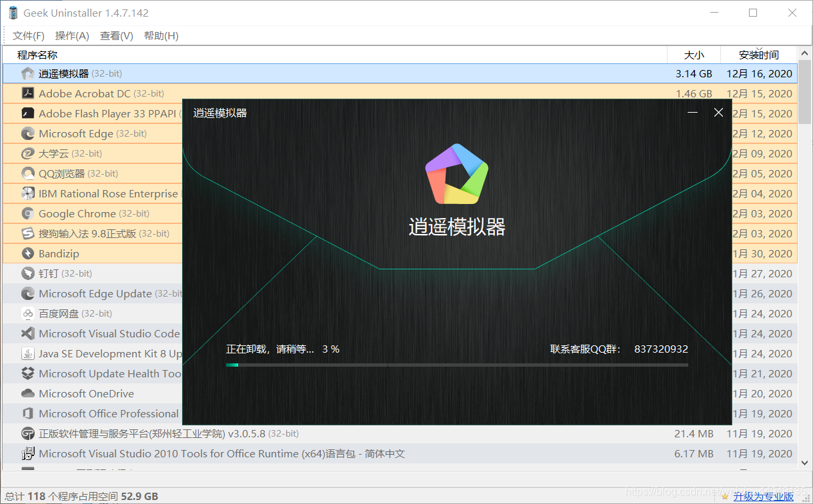The height and width of the screenshot is (504, 813).
Task: Click the 钉钉 program icon
Action: [27, 273]
